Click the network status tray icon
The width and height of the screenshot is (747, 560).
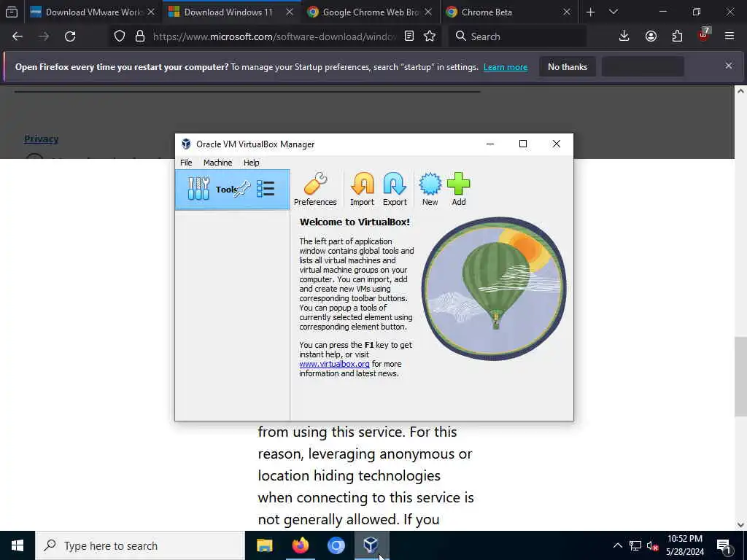635,545
